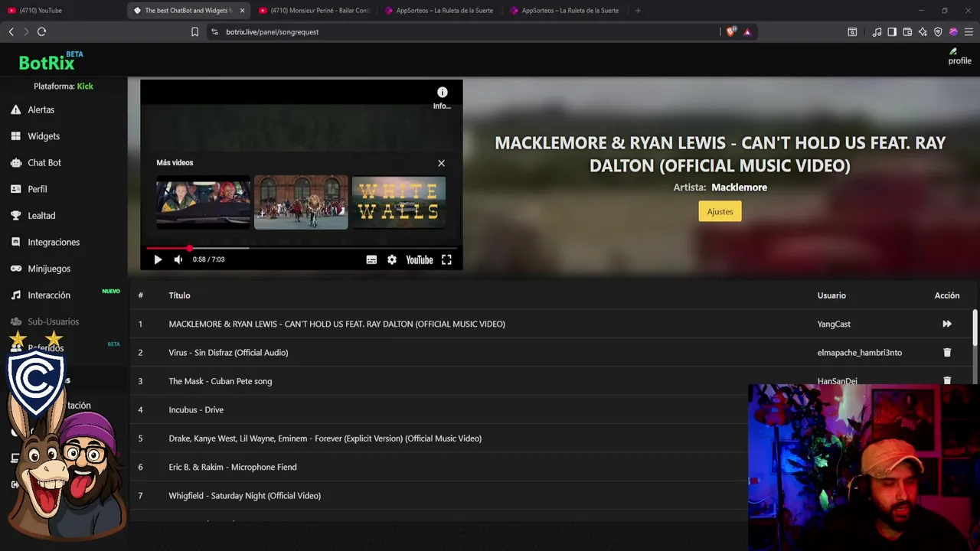Click the BotRix logo
Viewport: 980px width, 551px height.
point(51,61)
